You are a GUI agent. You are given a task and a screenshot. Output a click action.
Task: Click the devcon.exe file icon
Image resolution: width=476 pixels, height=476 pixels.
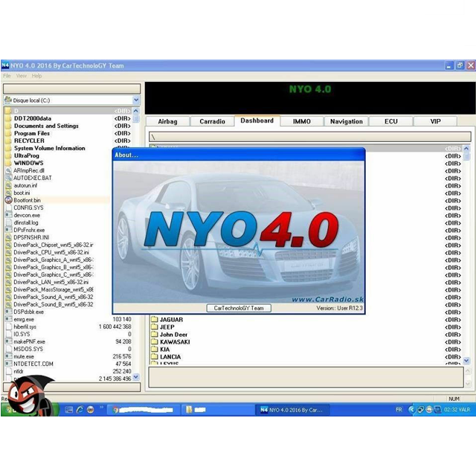[8, 215]
